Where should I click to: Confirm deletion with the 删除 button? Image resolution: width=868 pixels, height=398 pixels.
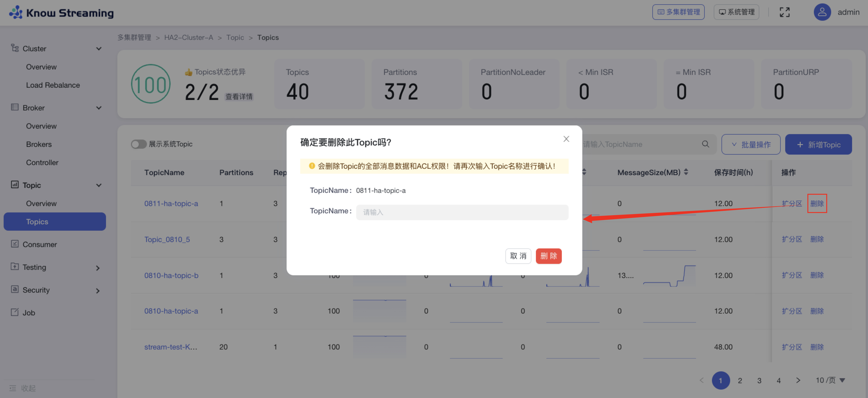pos(549,256)
